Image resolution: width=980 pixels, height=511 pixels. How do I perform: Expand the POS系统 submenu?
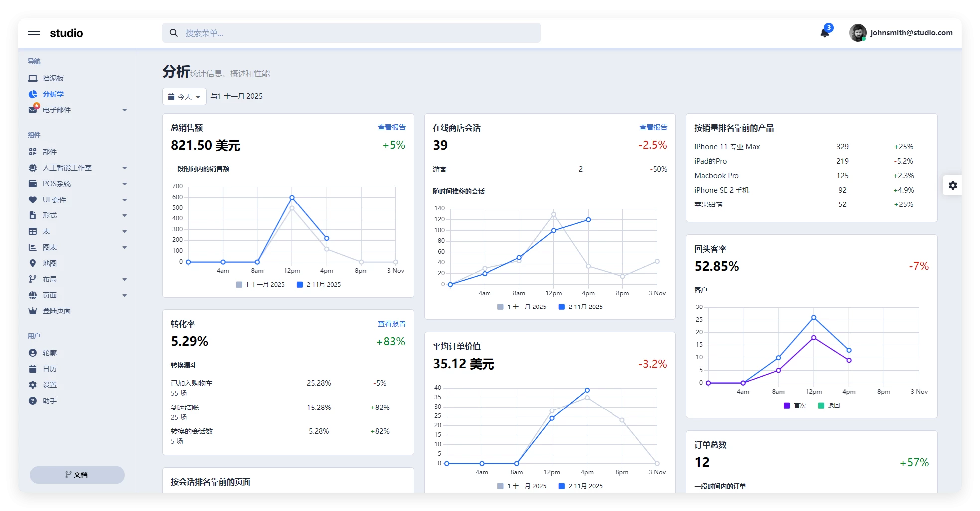point(77,184)
